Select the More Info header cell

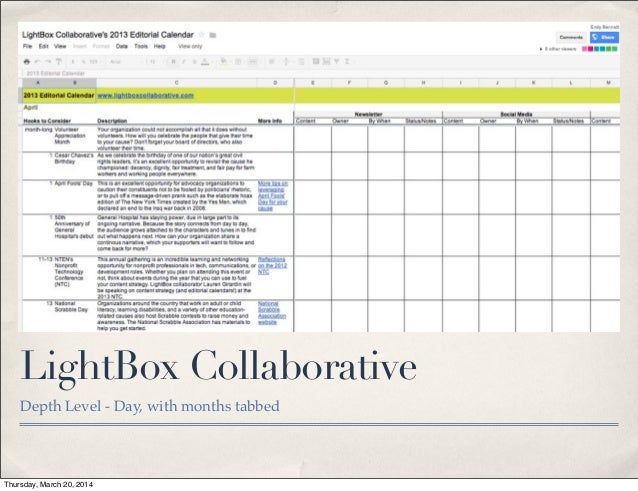click(x=270, y=121)
